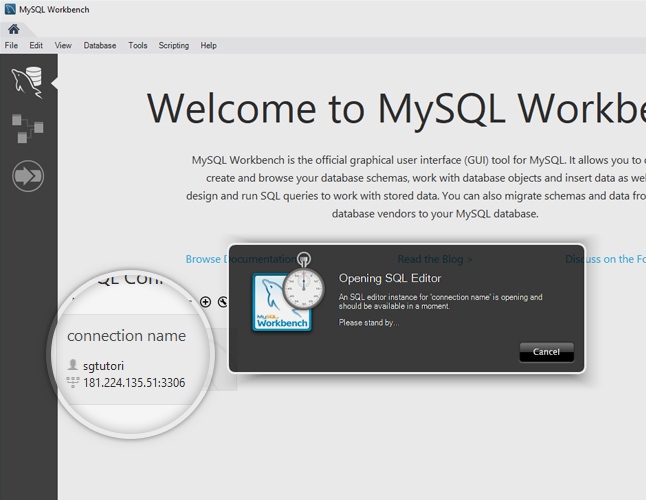646x500 pixels.
Task: Click the Discuss on the Forums link
Action: 606,259
